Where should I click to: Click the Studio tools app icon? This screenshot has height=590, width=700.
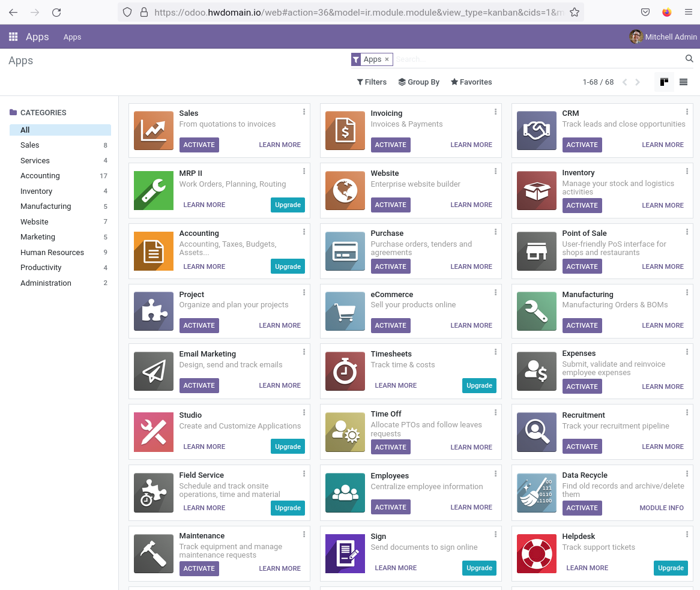[154, 432]
